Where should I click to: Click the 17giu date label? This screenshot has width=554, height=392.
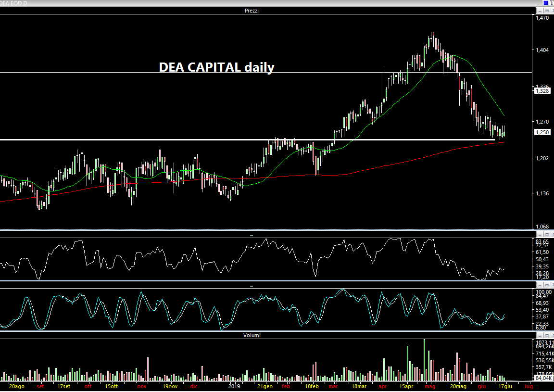[505, 386]
